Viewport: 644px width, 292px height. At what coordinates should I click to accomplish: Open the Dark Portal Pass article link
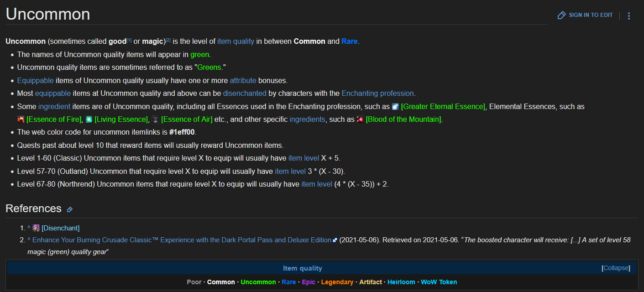[182, 240]
